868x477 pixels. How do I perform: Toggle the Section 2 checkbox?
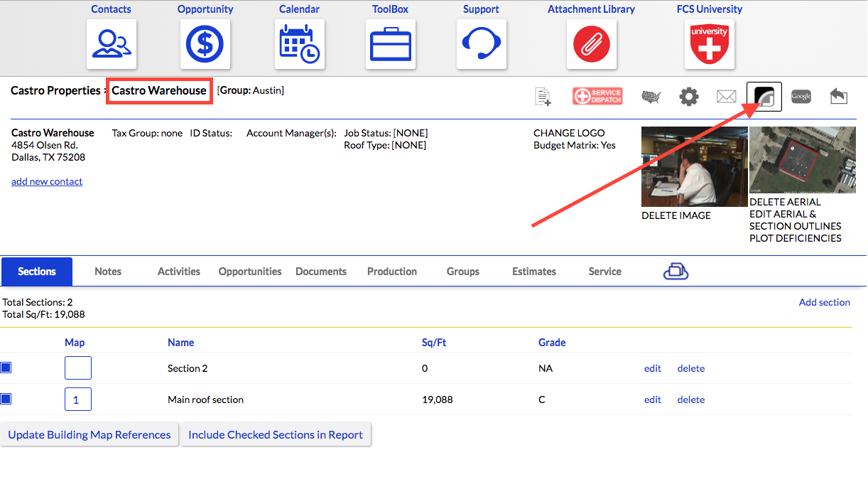pos(6,368)
